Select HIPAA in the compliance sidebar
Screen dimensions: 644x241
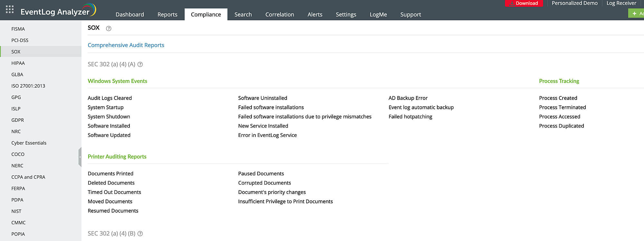[18, 63]
